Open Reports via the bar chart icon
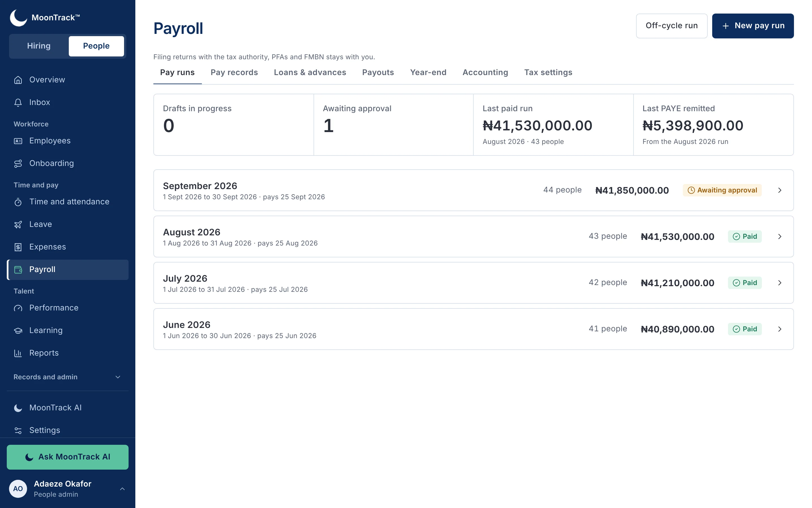The image size is (812, 508). tap(18, 353)
